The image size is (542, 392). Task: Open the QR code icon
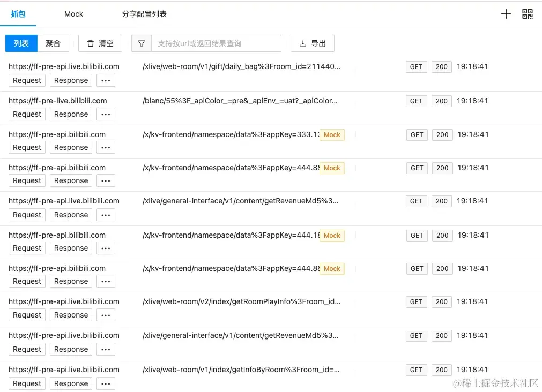528,14
